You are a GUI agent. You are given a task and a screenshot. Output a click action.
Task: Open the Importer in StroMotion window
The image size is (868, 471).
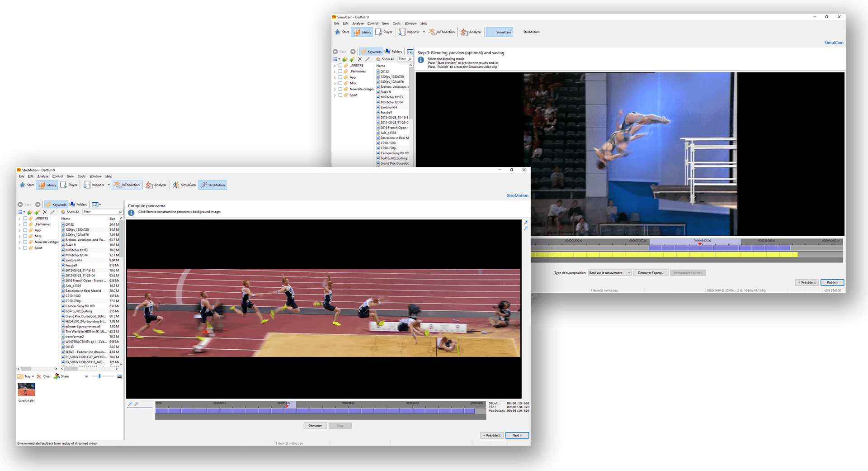[x=95, y=185]
